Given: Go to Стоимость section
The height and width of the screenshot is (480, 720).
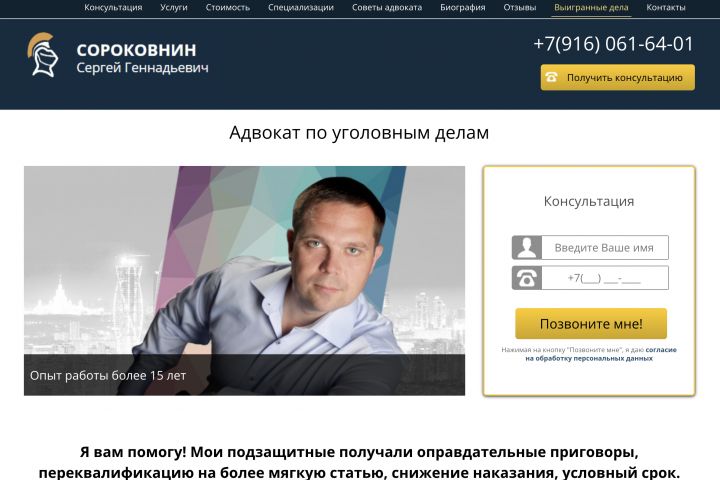Looking at the screenshot, I should coord(228,7).
